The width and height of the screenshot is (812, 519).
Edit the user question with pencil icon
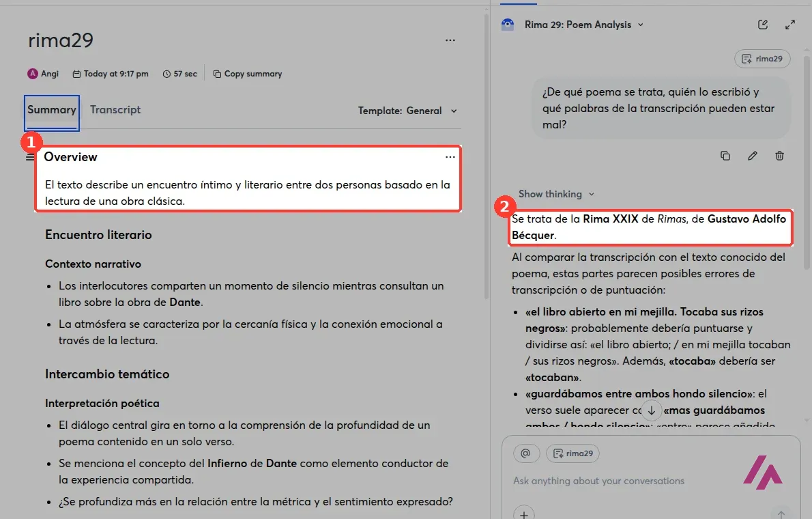point(753,156)
